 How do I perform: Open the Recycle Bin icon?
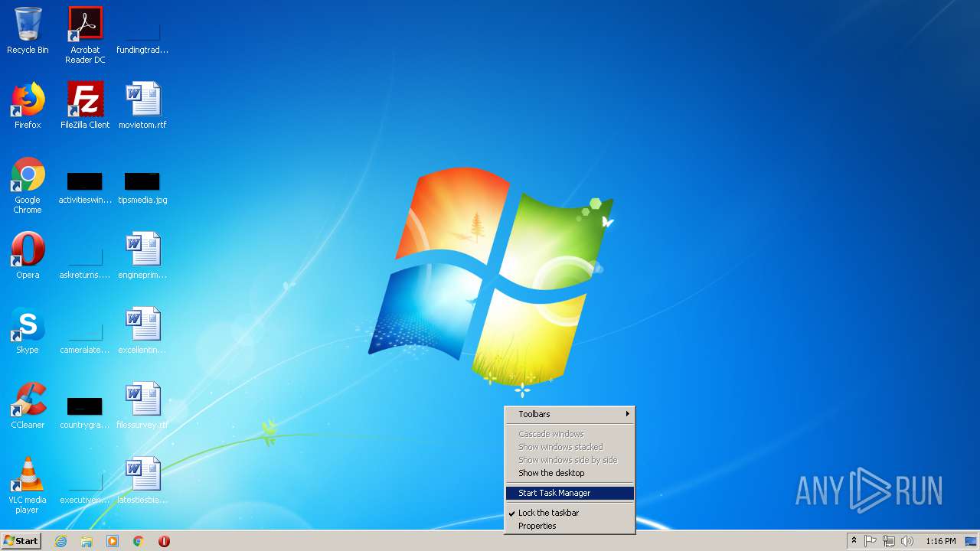point(28,31)
